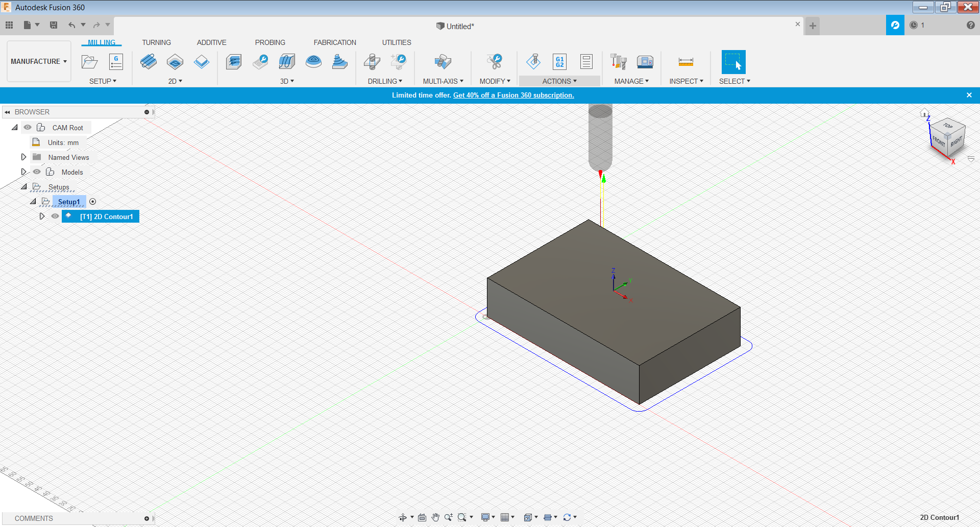This screenshot has height=527, width=980.
Task: Toggle visibility of 2D Contour1 operation
Action: click(55, 217)
